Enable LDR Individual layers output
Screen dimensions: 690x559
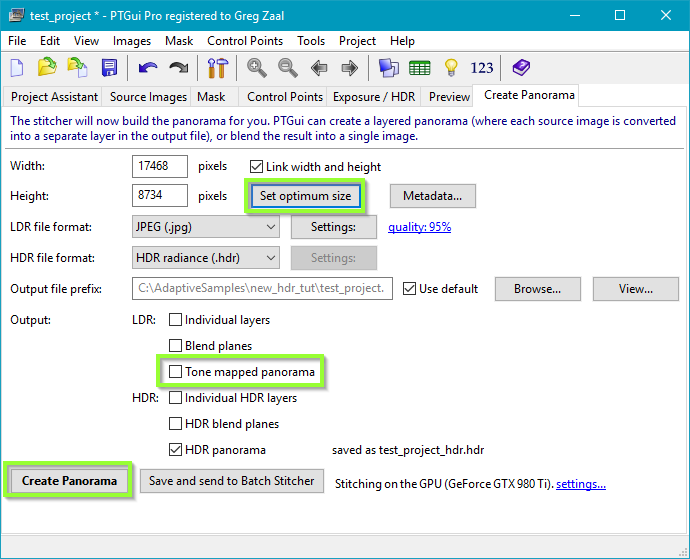pos(175,320)
